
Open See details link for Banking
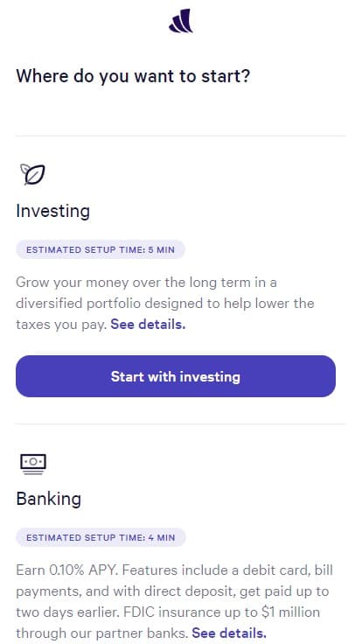228,633
